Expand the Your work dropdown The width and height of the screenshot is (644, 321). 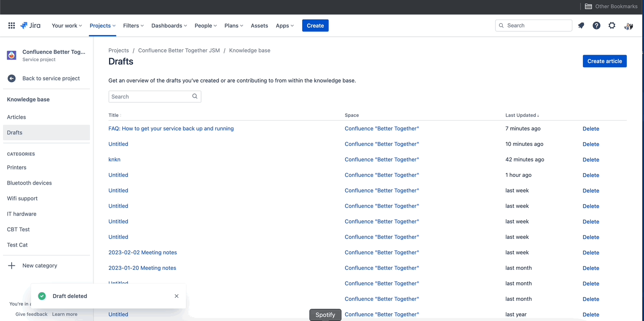(67, 26)
